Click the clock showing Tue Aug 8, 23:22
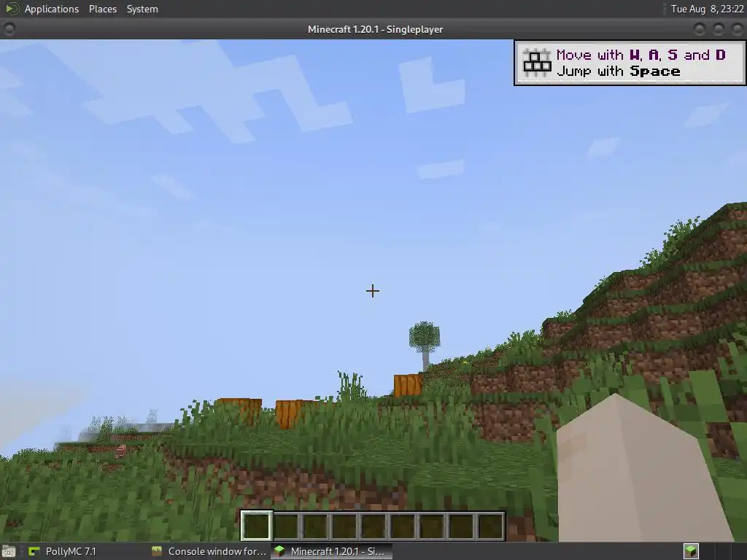Screen dimensions: 747x560 tap(707, 9)
